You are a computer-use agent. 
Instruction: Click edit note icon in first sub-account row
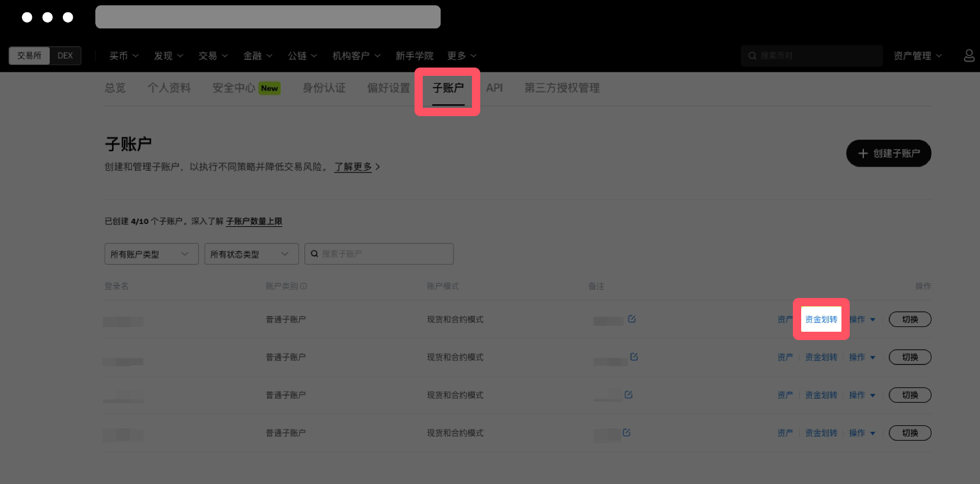[x=632, y=319]
